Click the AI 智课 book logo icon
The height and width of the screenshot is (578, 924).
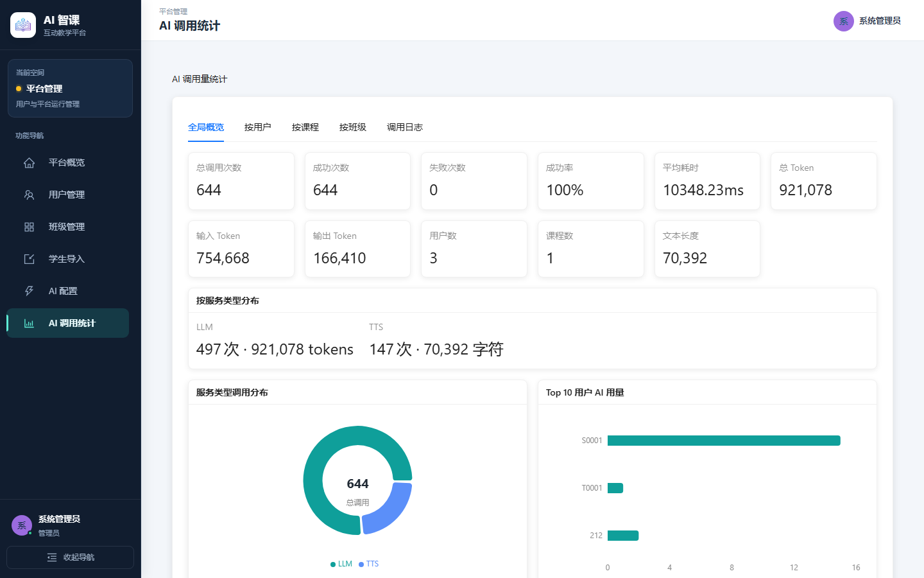click(23, 25)
